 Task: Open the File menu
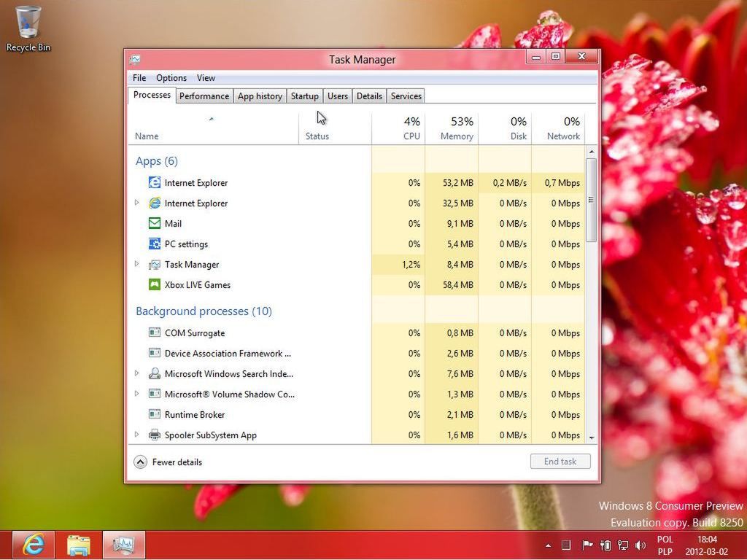click(139, 77)
